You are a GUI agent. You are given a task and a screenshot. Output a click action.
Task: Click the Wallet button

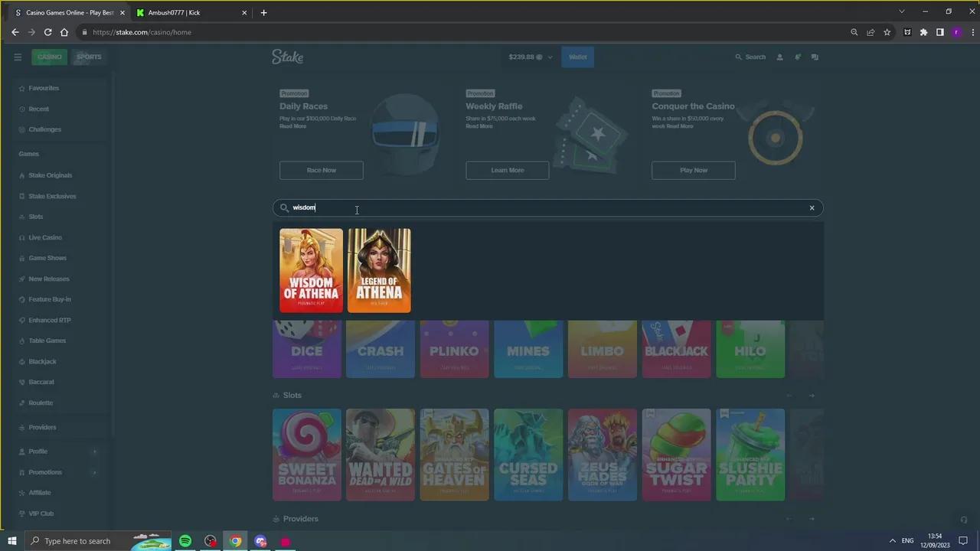[577, 57]
